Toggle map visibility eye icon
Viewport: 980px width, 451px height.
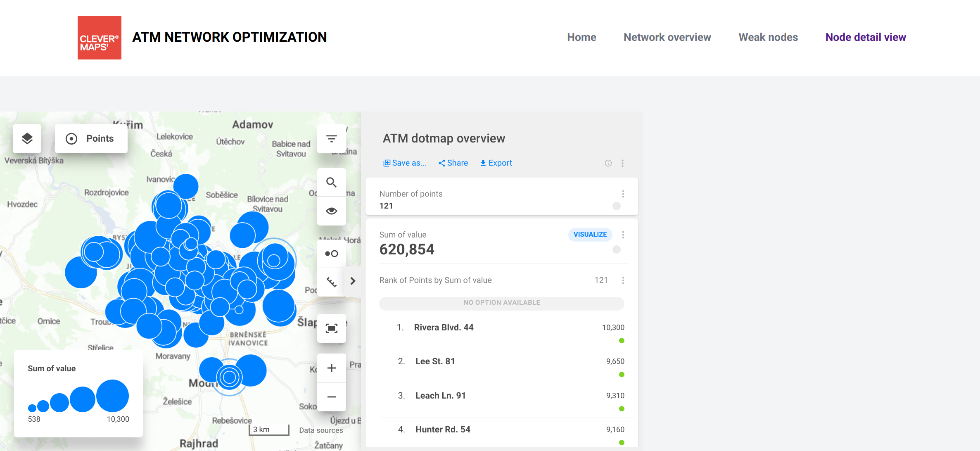coord(331,211)
